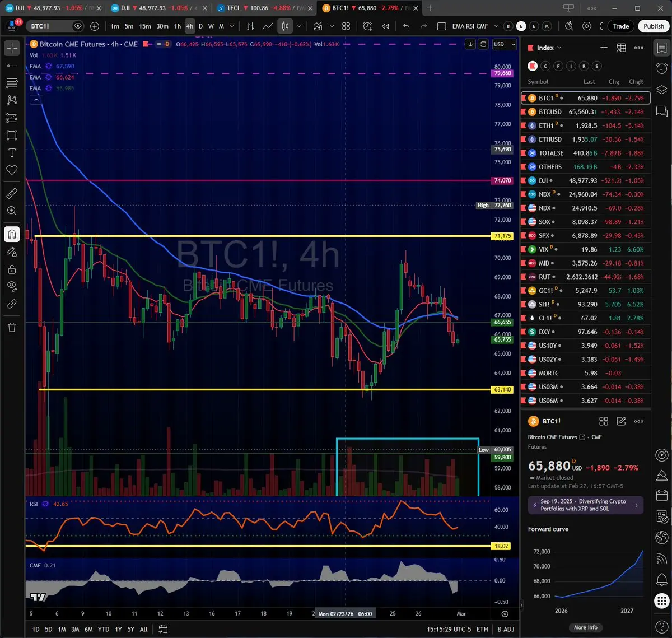Collapse the indicator legend chevron
This screenshot has width=672, height=638.
[x=36, y=100]
